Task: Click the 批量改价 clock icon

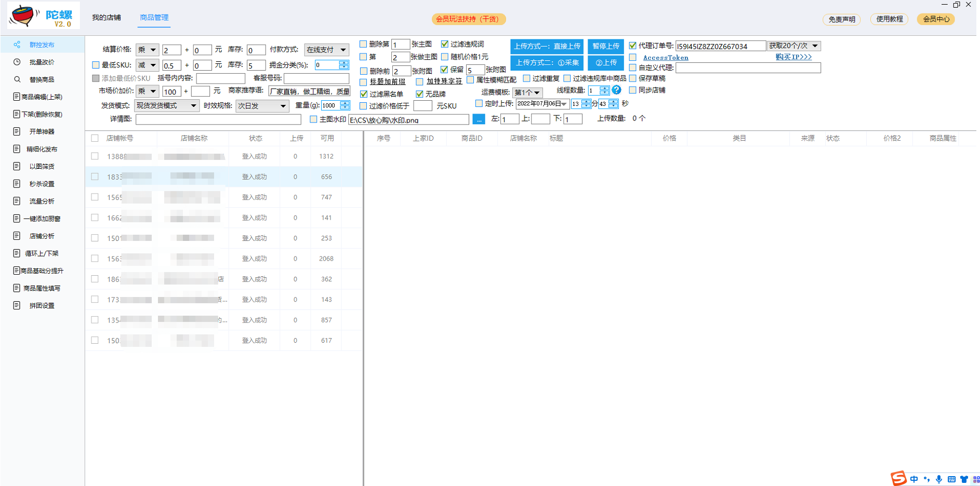Action: pyautogui.click(x=17, y=62)
